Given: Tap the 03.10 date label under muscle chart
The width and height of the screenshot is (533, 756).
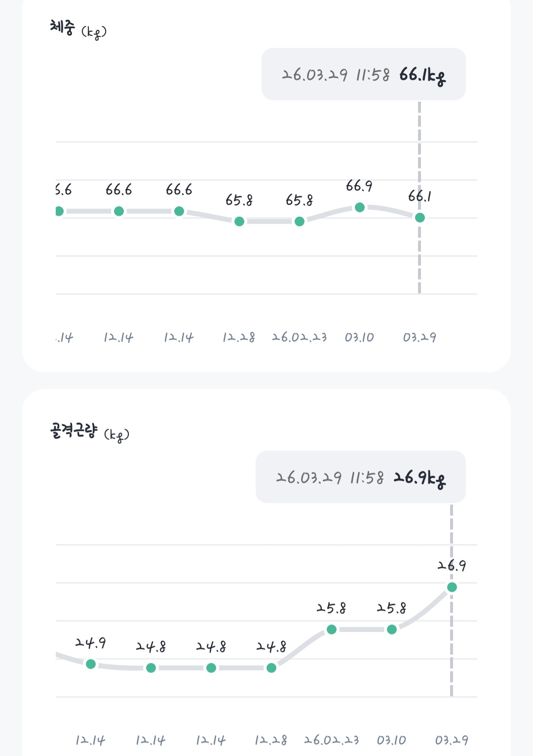Looking at the screenshot, I should [391, 740].
